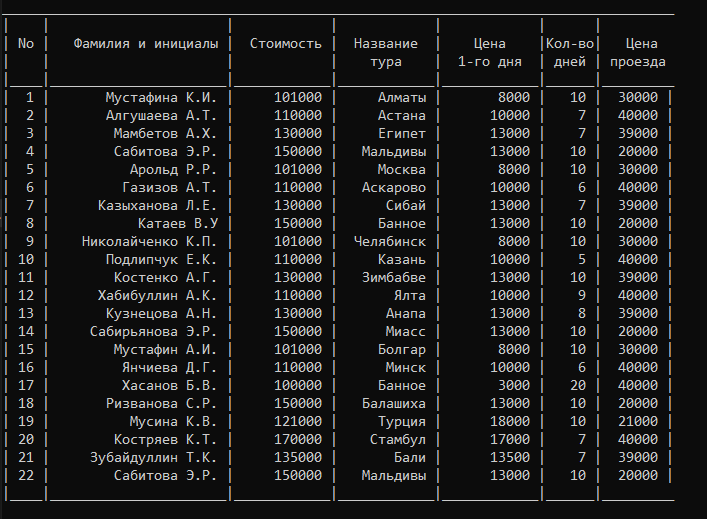Select the tour name Челябинск
The width and height of the screenshot is (707, 519).
coord(390,242)
